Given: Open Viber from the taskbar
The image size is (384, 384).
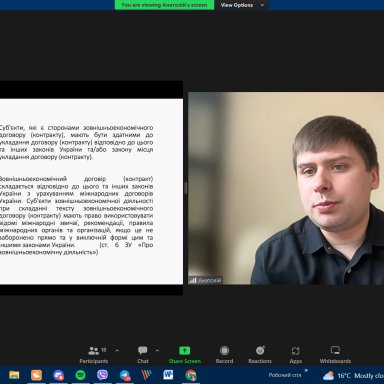Looking at the screenshot, I should click(102, 375).
